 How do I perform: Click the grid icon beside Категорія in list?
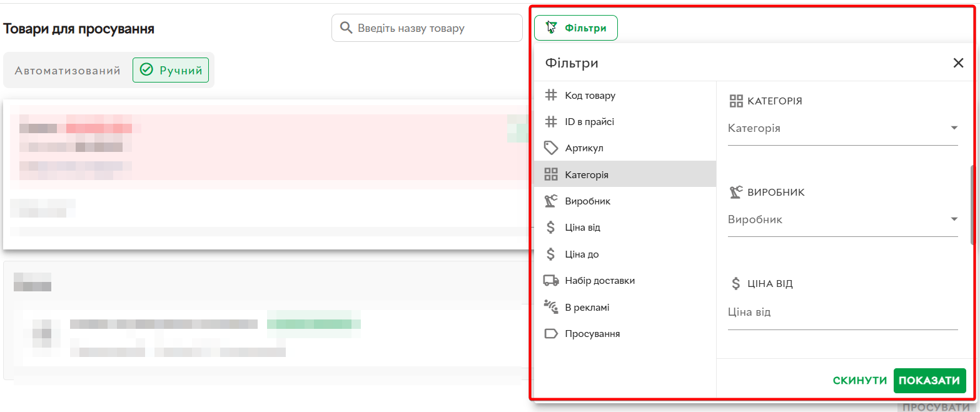[x=550, y=175]
